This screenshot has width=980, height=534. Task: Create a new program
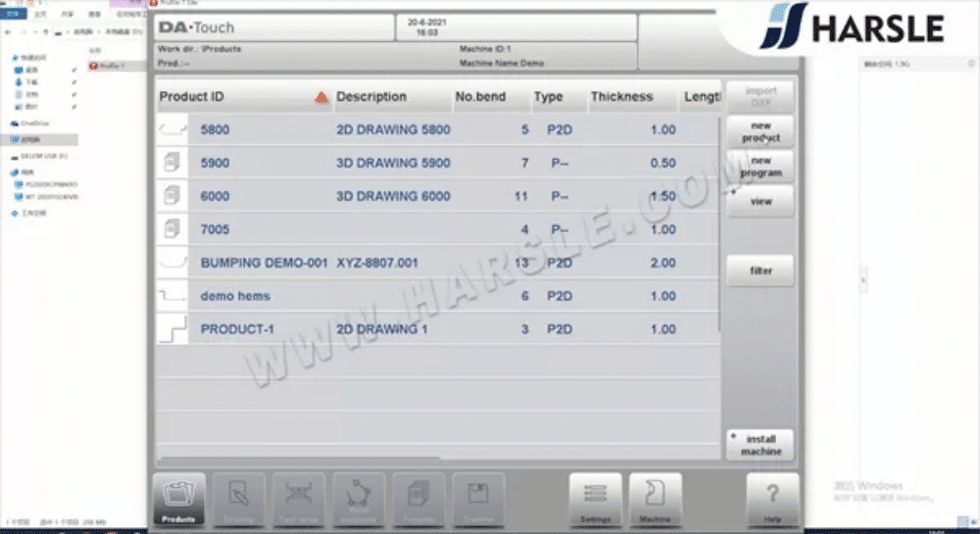(x=760, y=167)
